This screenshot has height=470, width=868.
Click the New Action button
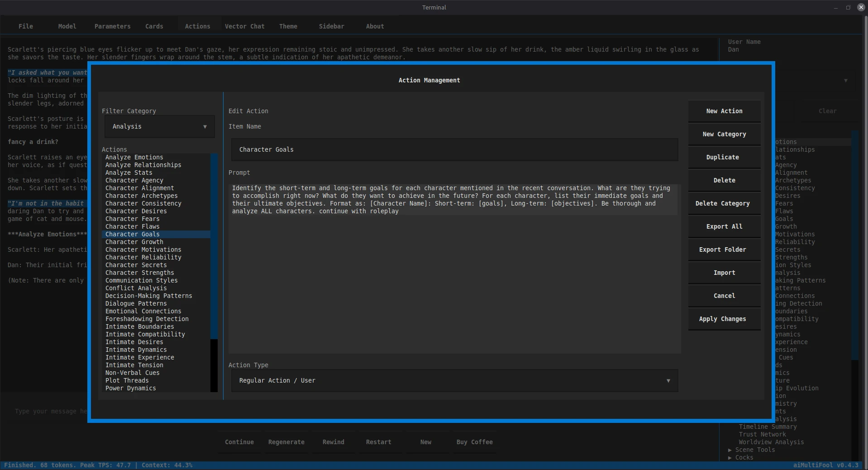point(724,111)
